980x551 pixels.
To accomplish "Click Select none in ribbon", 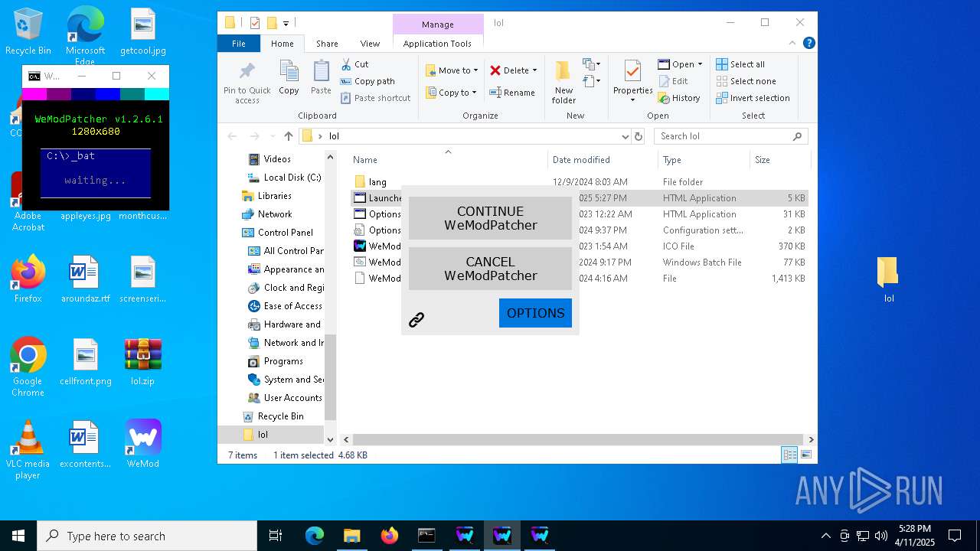I will point(746,81).
